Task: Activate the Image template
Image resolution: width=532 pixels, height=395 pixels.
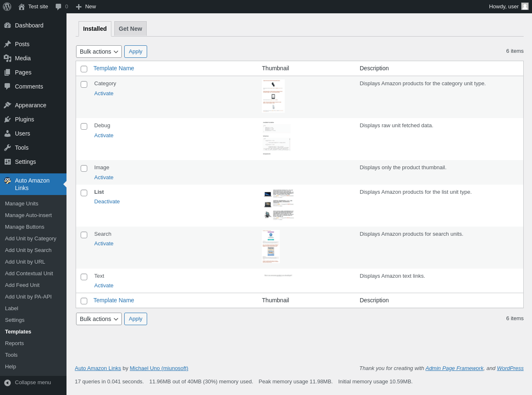Action: point(104,178)
